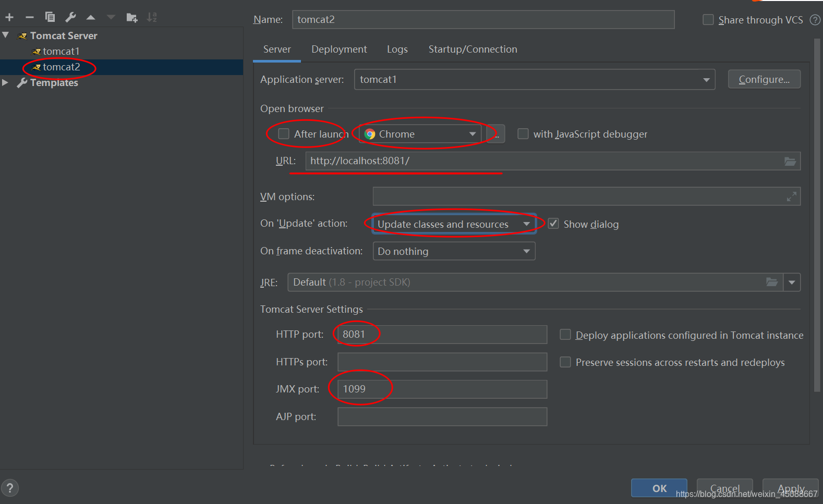The height and width of the screenshot is (504, 823).
Task: Move the configuration down
Action: (x=111, y=17)
